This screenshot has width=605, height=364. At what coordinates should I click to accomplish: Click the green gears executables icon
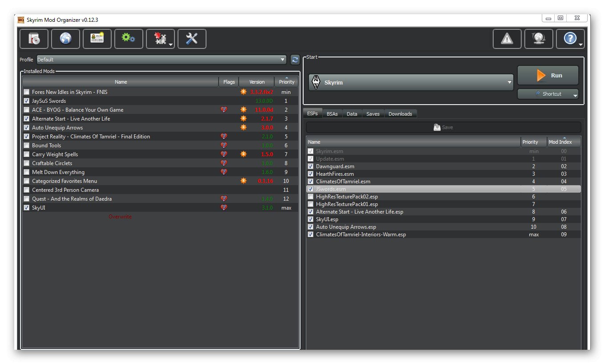click(129, 39)
